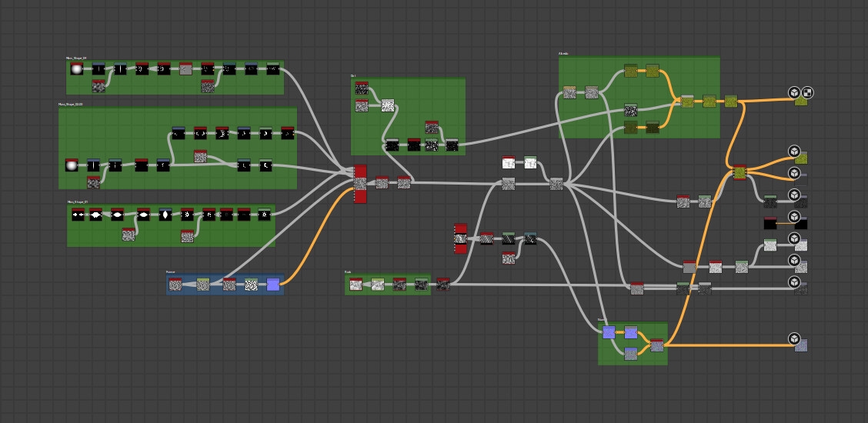The height and width of the screenshot is (423, 868).
Task: Select the Moss_Shape_02.03 frame title
Action: point(71,104)
